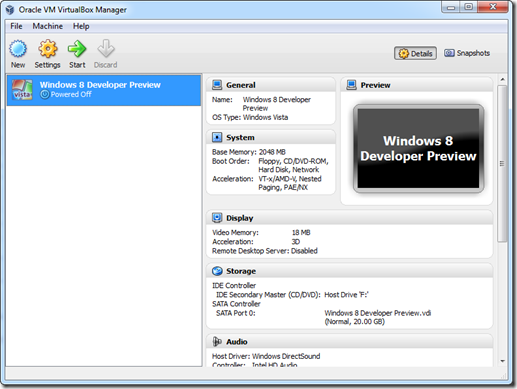Click the Storage section disk icon

[217, 271]
